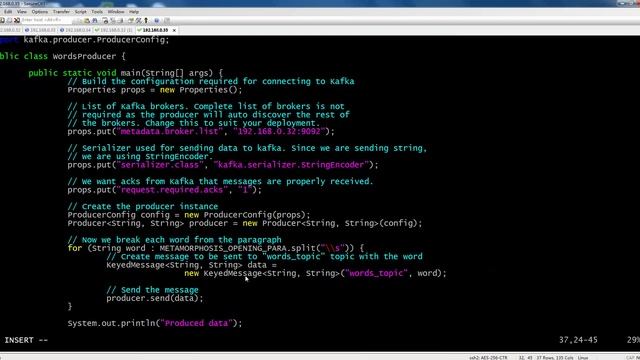Open the Transfer menu
This screenshot has height=360, width=640.
(61, 12)
